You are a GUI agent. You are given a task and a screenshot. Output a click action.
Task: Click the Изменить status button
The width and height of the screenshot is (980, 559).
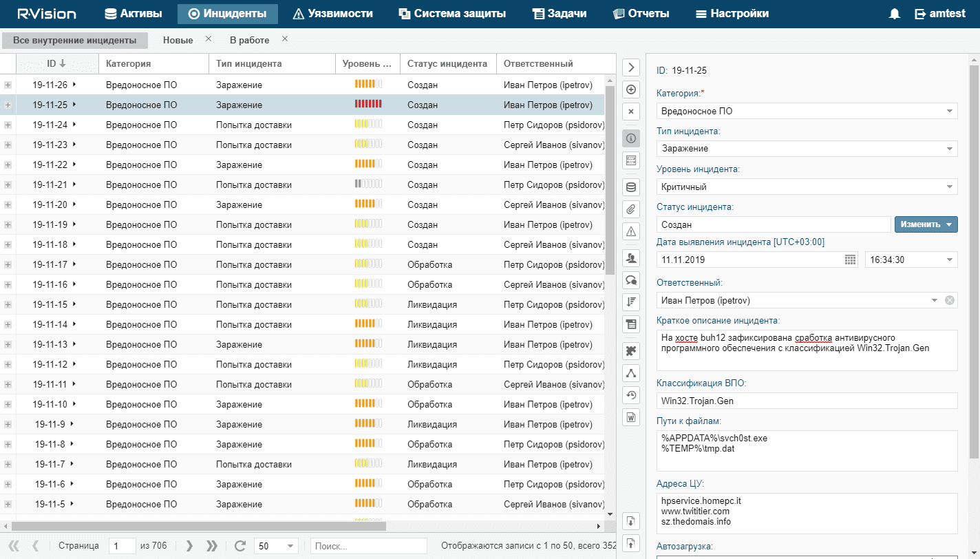925,224
